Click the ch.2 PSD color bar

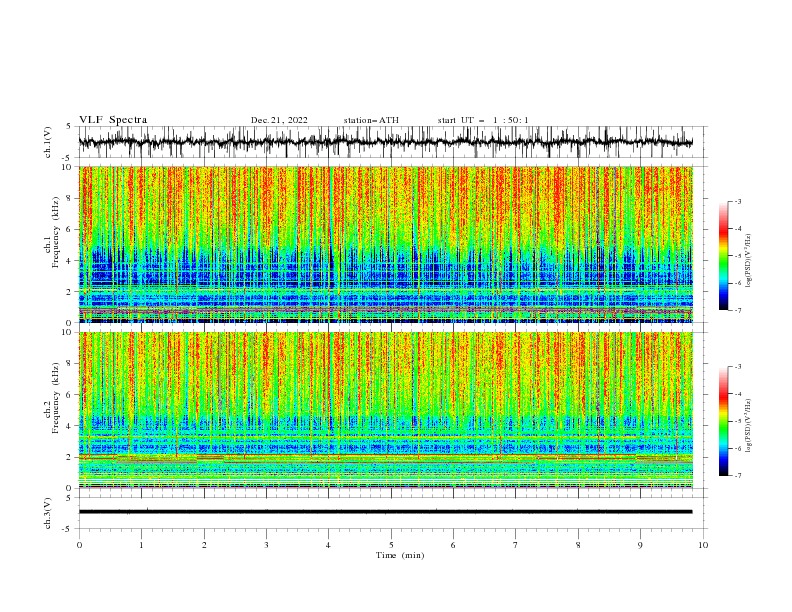(724, 421)
